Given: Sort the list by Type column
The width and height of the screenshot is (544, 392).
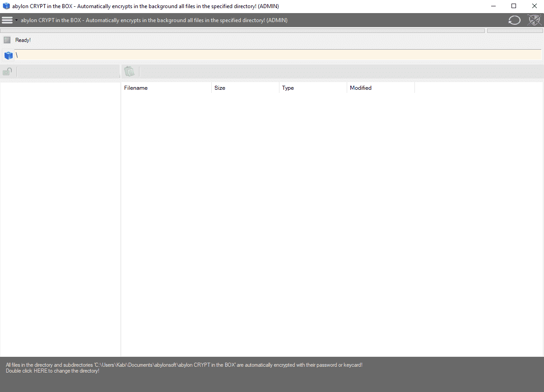Looking at the screenshot, I should 313,88.
